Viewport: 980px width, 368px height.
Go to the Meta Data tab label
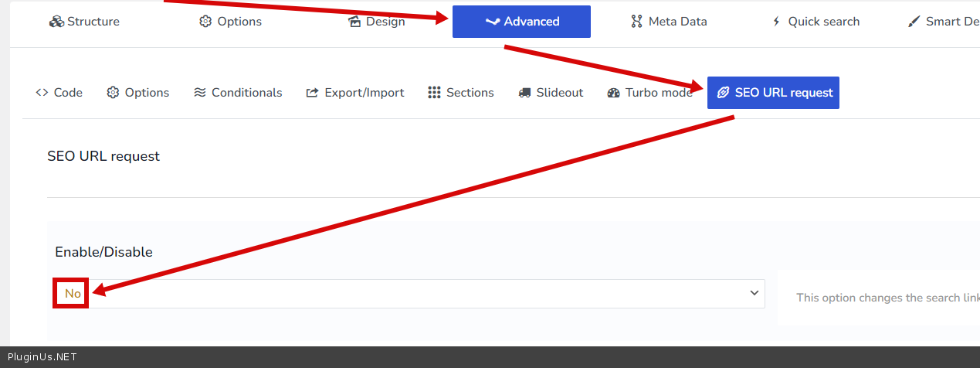pyautogui.click(x=677, y=22)
